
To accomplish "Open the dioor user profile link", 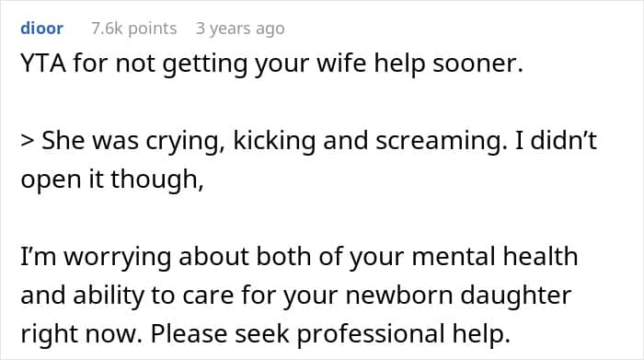I will (x=42, y=29).
